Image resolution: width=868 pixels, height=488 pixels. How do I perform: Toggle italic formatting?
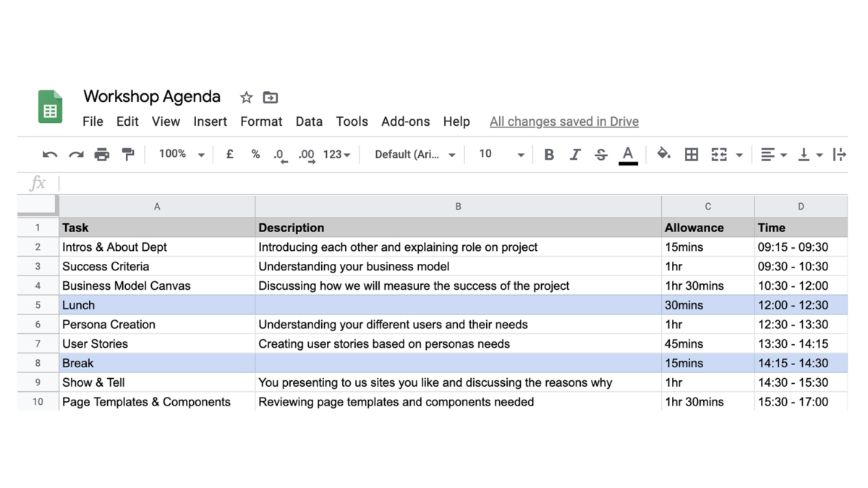[575, 155]
